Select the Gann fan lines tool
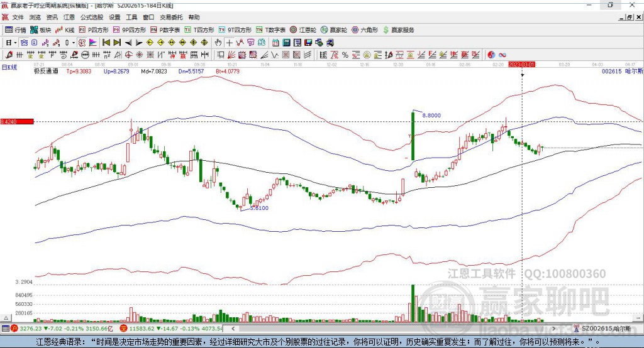Viewport: 644px width, 348px height. (231, 55)
